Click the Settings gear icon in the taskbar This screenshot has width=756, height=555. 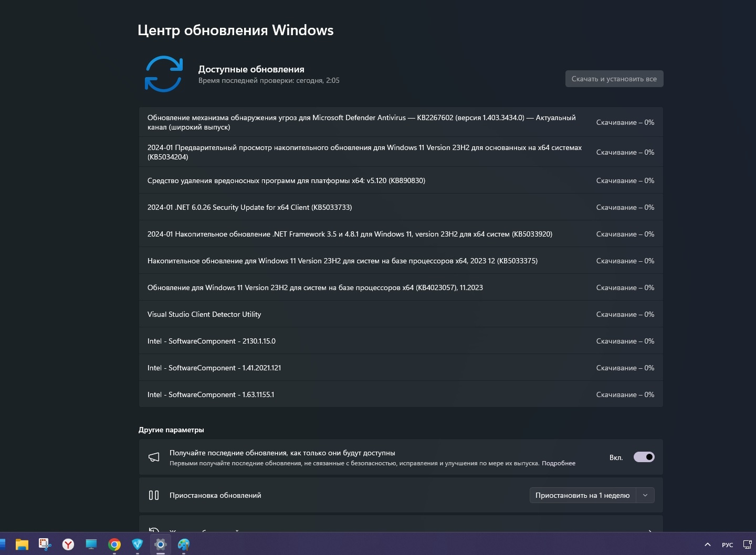[x=161, y=545]
